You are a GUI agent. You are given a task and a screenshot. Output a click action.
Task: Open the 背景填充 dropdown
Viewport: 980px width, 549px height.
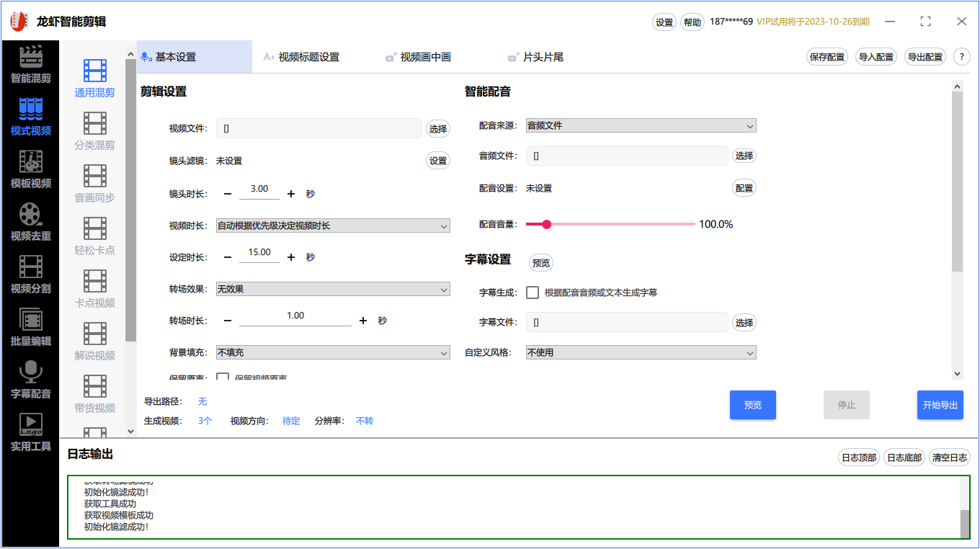pos(333,352)
